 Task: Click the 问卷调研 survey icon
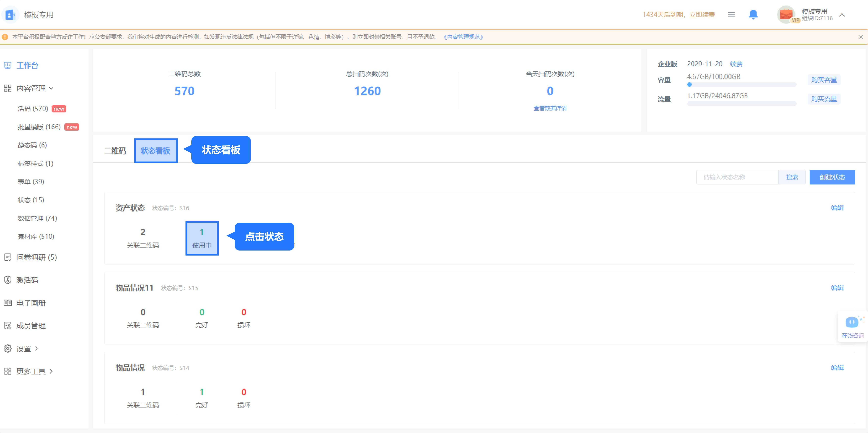[x=8, y=257]
